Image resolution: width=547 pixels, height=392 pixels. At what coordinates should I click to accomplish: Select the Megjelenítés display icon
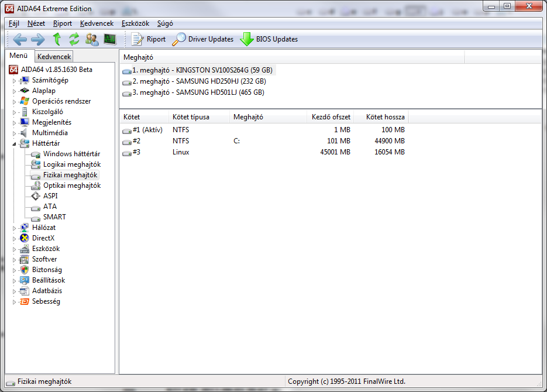[25, 122]
